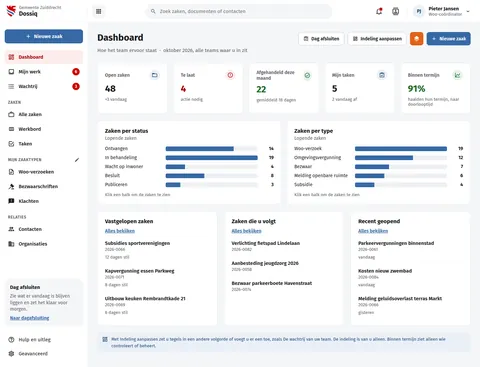The height and width of the screenshot is (367, 480).
Task: Open Wachtrij in the sidebar
Action: pos(44,86)
